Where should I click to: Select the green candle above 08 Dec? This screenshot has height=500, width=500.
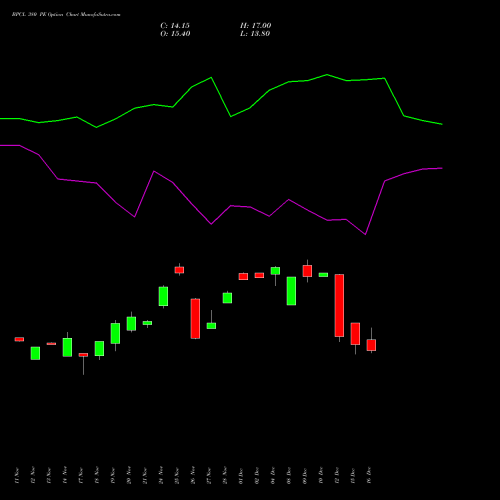coord(291,291)
